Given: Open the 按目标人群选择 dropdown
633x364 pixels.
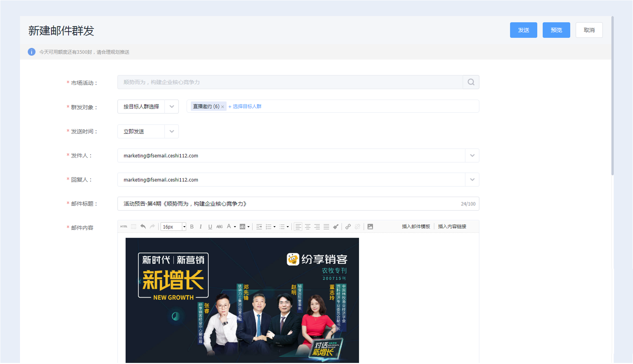Looking at the screenshot, I should coord(148,106).
